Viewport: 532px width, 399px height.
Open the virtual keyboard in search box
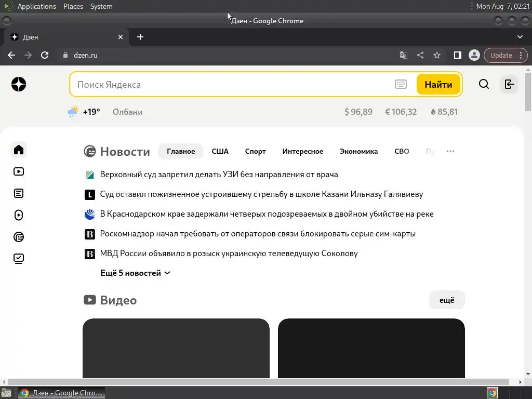(x=401, y=84)
